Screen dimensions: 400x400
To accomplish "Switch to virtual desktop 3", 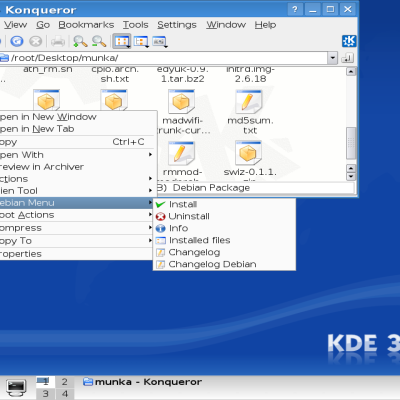I will pos(45,394).
